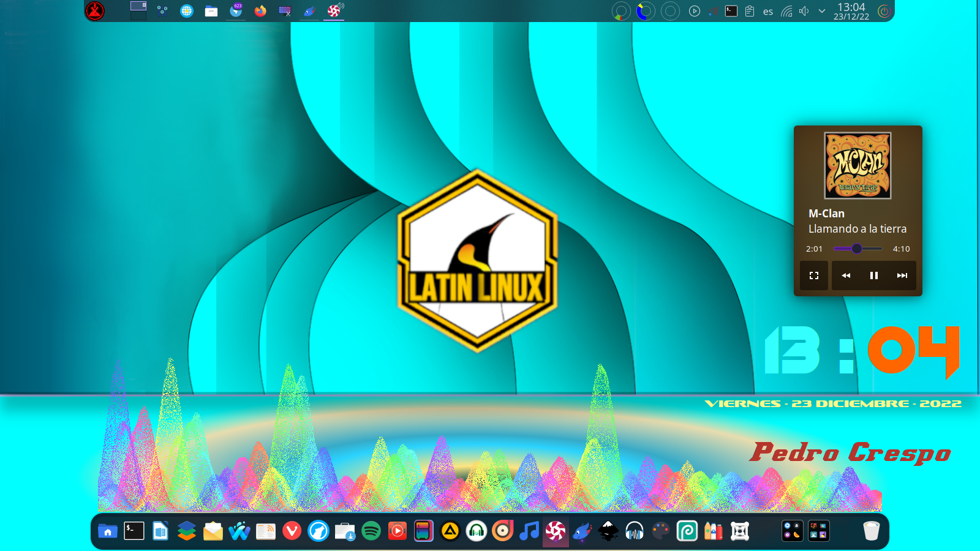Go to previous track in player widget
The height and width of the screenshot is (551, 980).
[x=846, y=275]
